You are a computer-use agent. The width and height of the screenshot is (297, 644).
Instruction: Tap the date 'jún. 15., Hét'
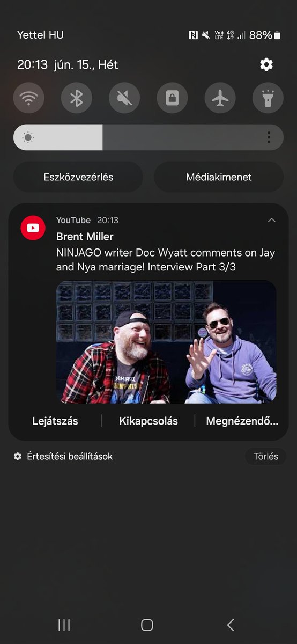pos(86,65)
